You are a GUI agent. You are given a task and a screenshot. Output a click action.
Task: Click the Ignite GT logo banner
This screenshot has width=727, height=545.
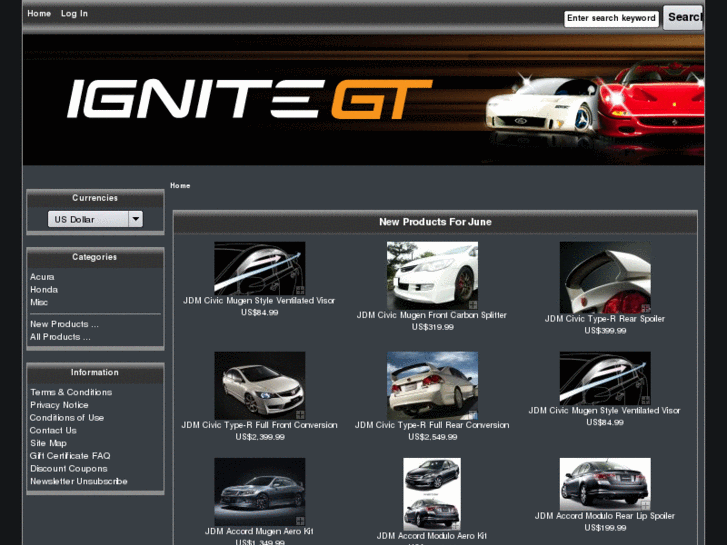(x=364, y=99)
